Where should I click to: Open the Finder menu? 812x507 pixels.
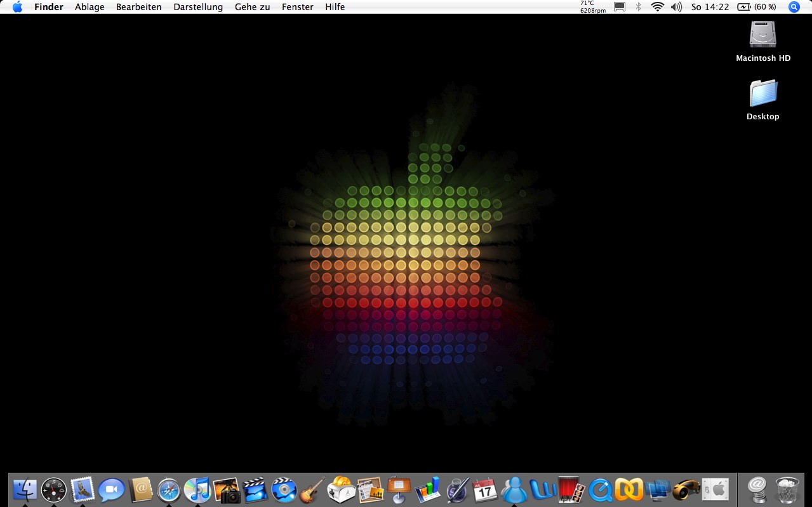[x=49, y=7]
